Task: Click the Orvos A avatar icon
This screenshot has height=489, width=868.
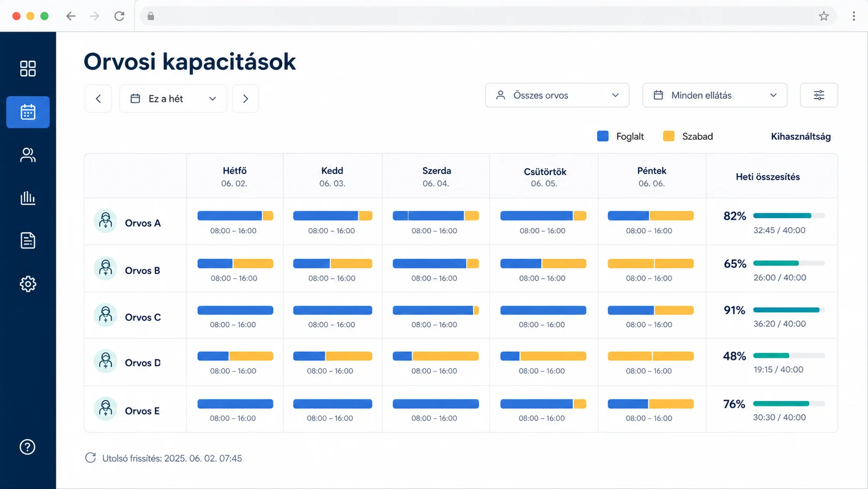Action: tap(105, 221)
